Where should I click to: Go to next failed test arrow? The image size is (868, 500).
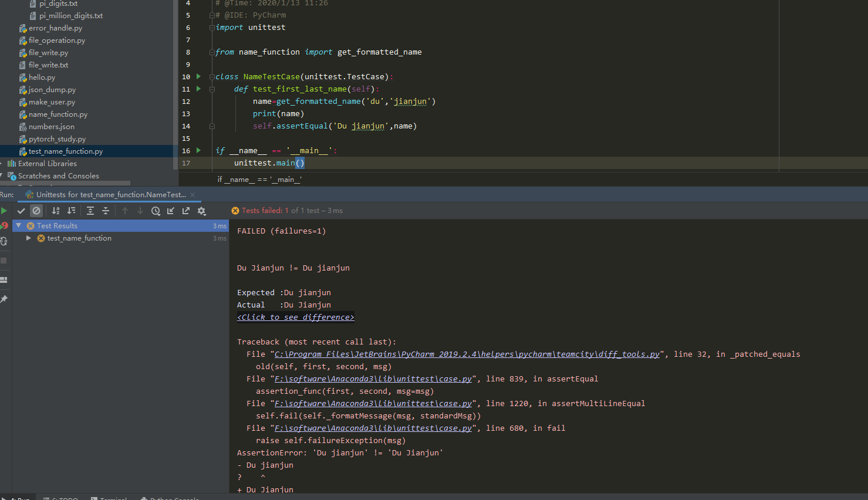[x=140, y=211]
